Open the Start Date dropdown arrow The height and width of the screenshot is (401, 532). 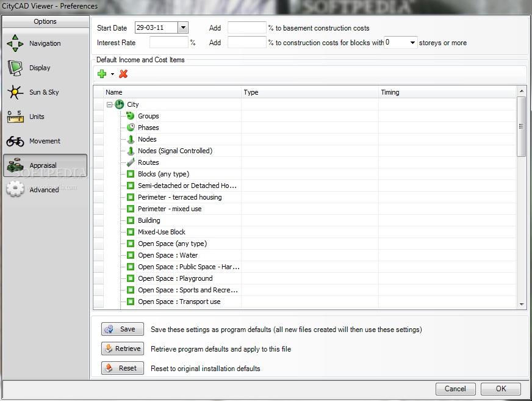(x=183, y=27)
